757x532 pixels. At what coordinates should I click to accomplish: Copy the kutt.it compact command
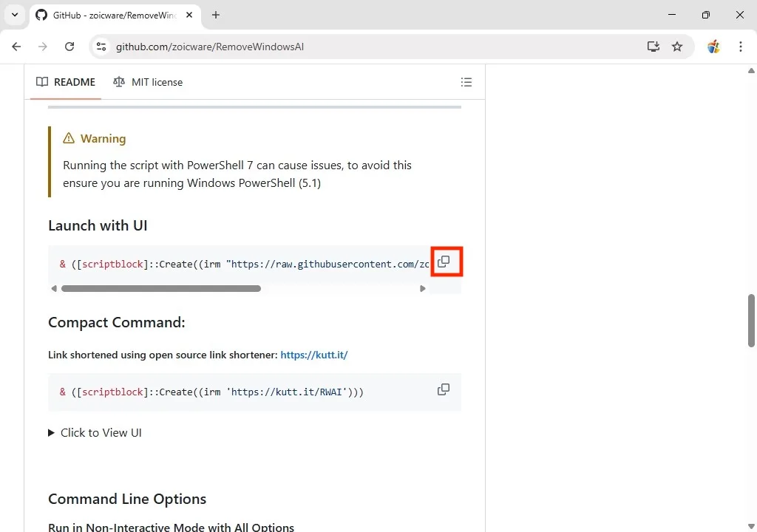[444, 389]
